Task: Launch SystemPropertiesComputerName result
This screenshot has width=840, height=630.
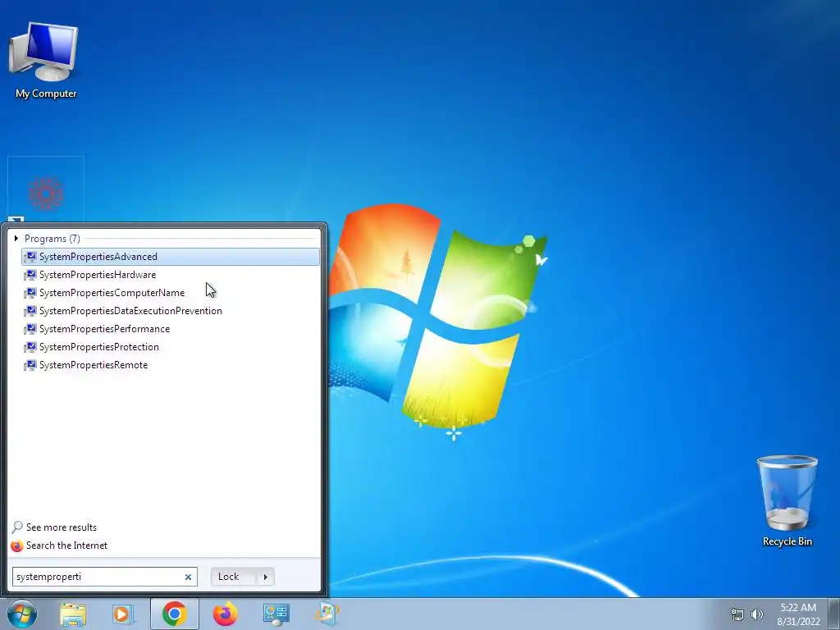Action: [x=171, y=293]
